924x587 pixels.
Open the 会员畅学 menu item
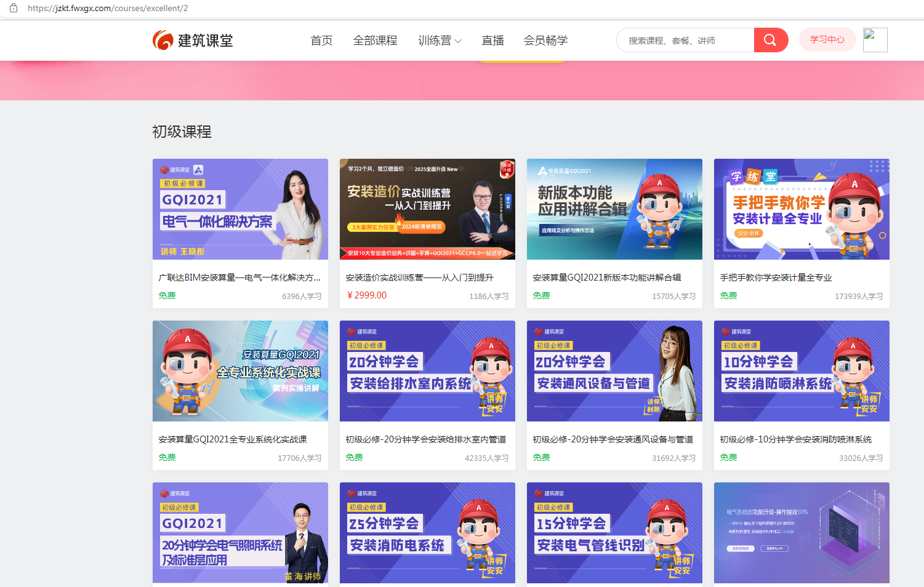545,41
